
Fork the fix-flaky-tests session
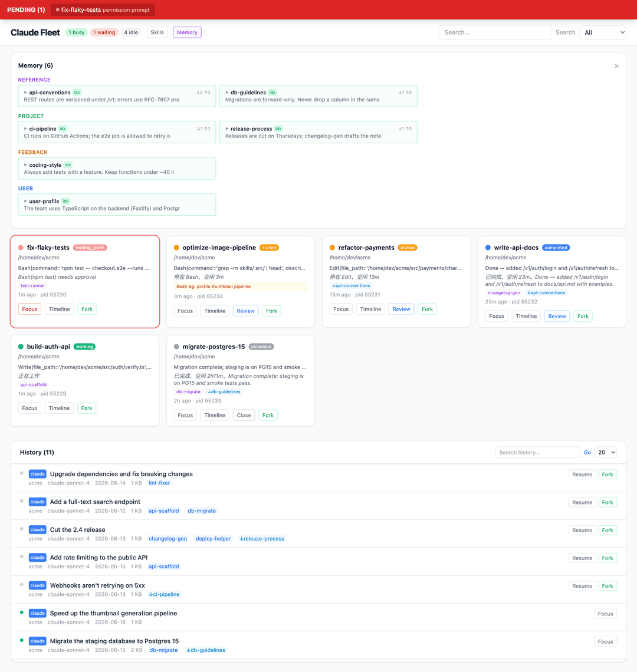click(87, 309)
